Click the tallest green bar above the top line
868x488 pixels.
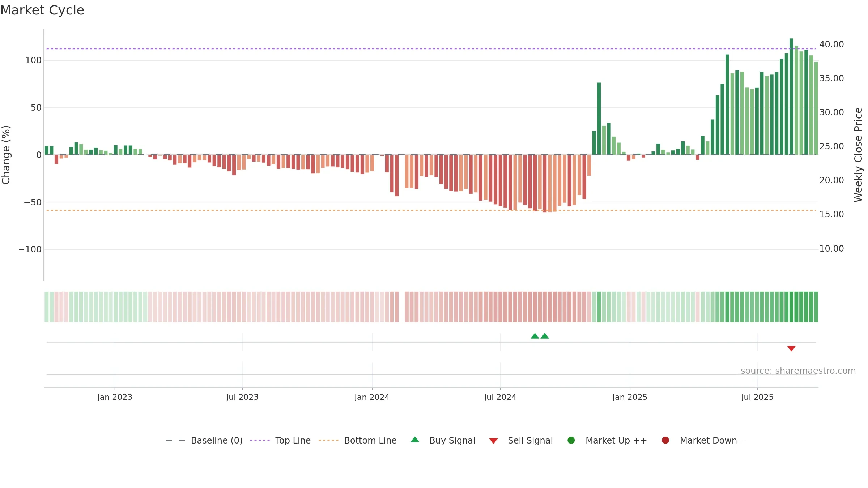(791, 97)
